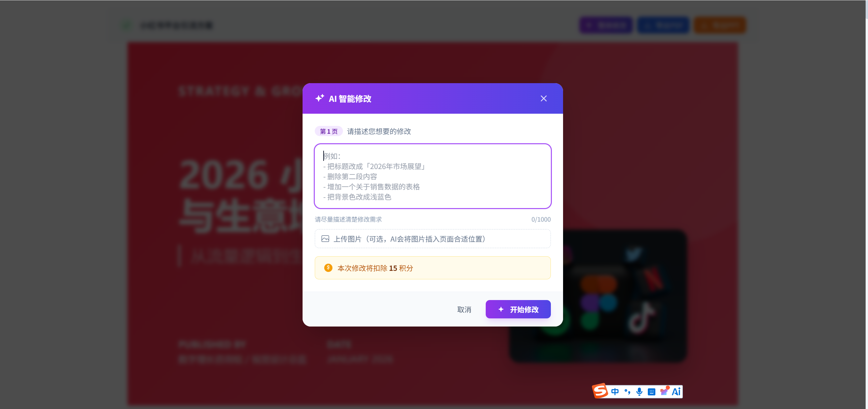Image resolution: width=868 pixels, height=409 pixels.
Task: Click the microphone voice input icon
Action: (x=639, y=392)
